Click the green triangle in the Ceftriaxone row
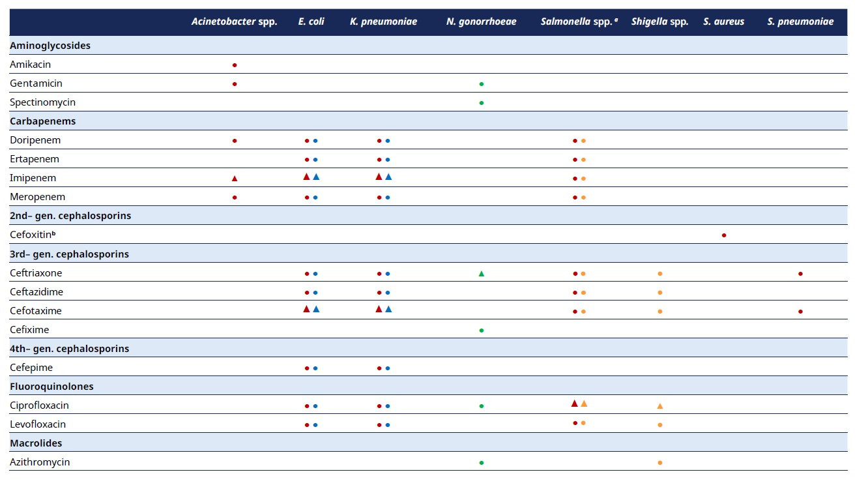 tap(482, 274)
